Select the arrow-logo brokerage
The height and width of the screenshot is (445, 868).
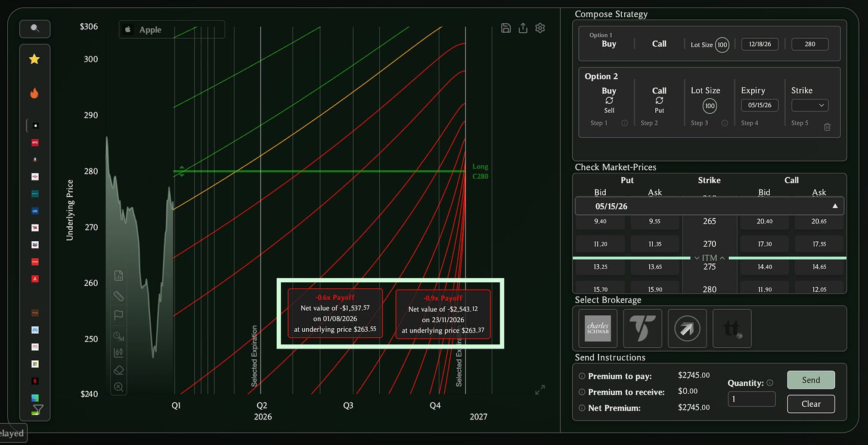687,328
